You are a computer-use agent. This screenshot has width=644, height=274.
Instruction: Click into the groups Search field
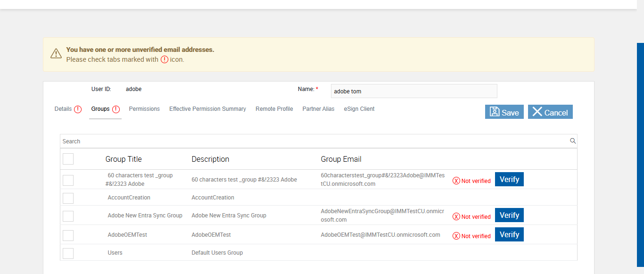click(311, 141)
